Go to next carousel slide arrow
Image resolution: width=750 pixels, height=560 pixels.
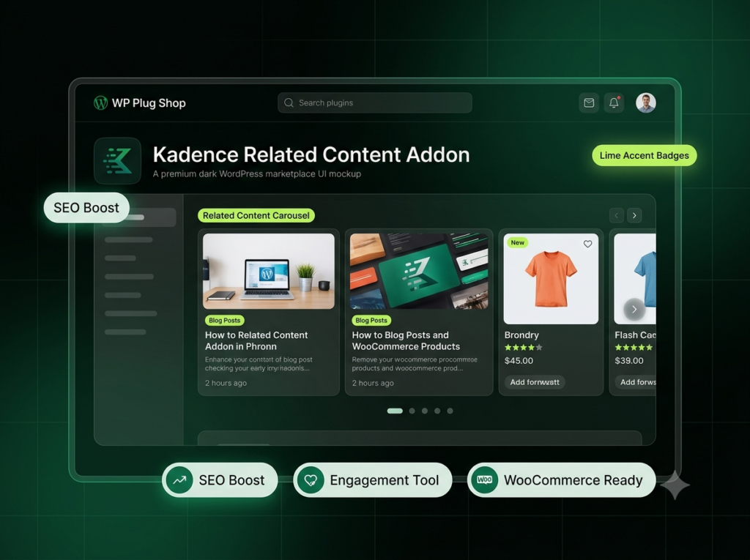[x=635, y=215]
